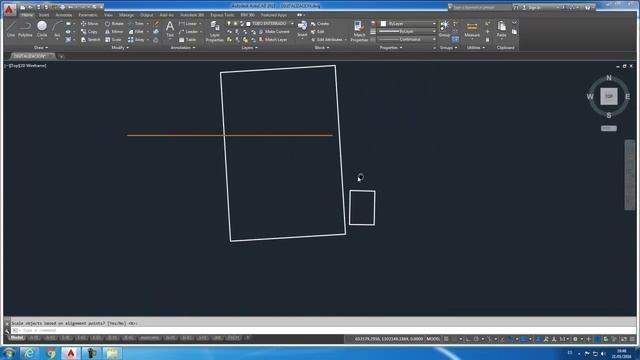Expand the Layers panel
Viewport: 640px width, 360px height.
pos(249,48)
